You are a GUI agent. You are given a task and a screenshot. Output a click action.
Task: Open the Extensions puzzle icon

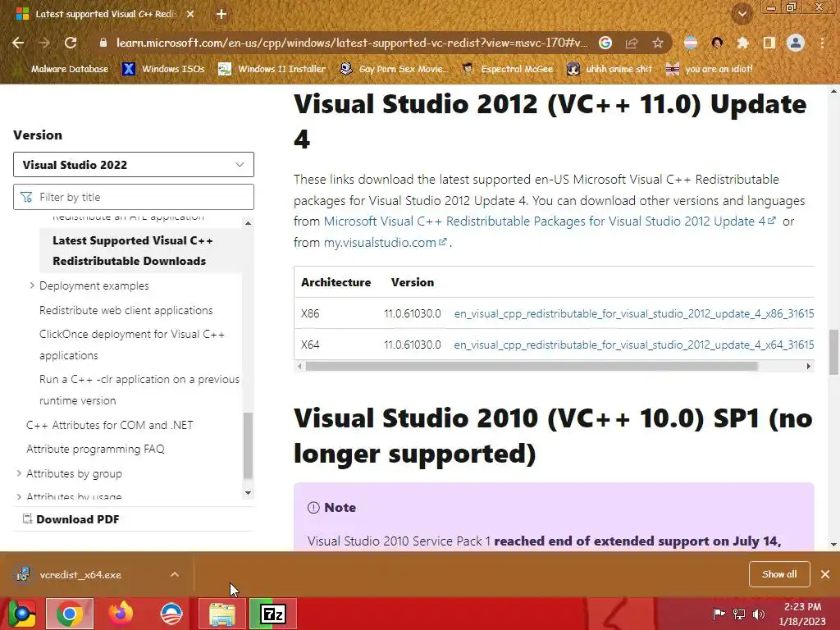(742, 43)
